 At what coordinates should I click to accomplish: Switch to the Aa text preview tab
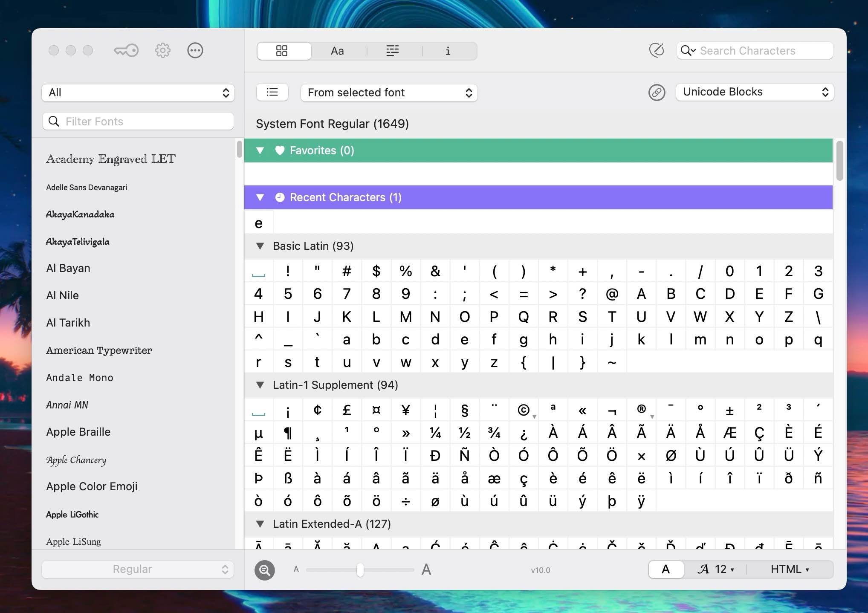(x=337, y=51)
